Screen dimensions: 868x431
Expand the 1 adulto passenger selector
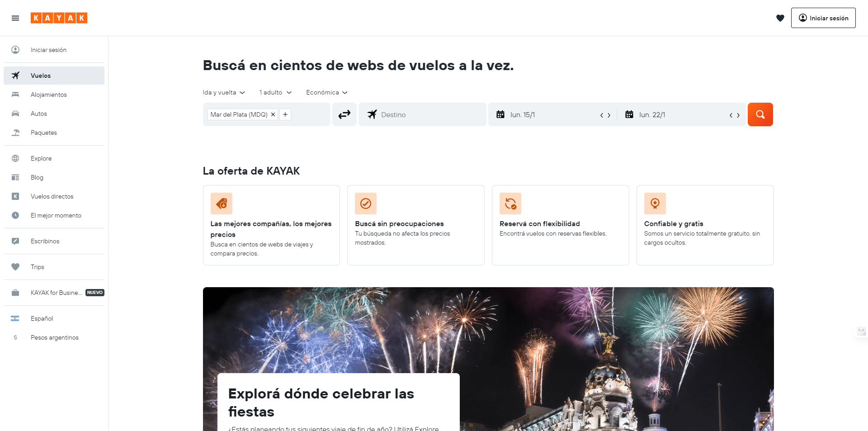click(x=275, y=92)
